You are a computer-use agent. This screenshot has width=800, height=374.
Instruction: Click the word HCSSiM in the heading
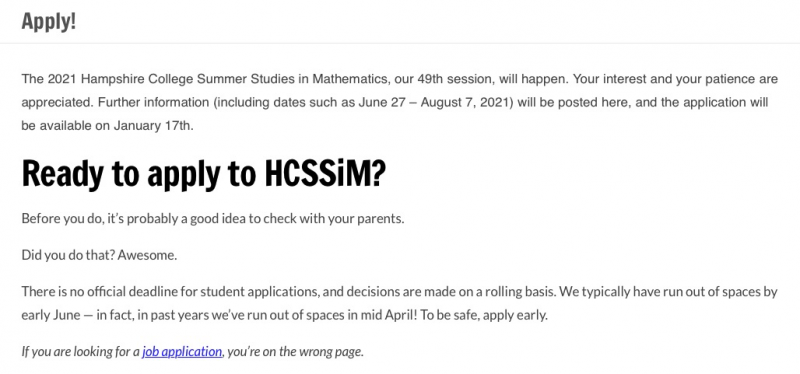[326, 173]
